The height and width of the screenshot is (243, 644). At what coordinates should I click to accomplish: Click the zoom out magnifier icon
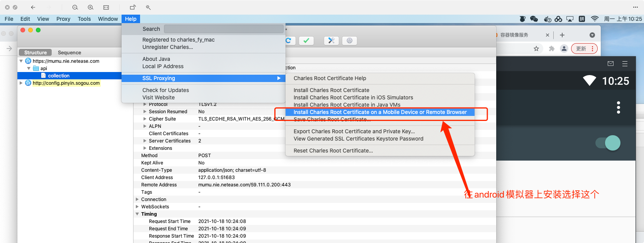(x=75, y=7)
